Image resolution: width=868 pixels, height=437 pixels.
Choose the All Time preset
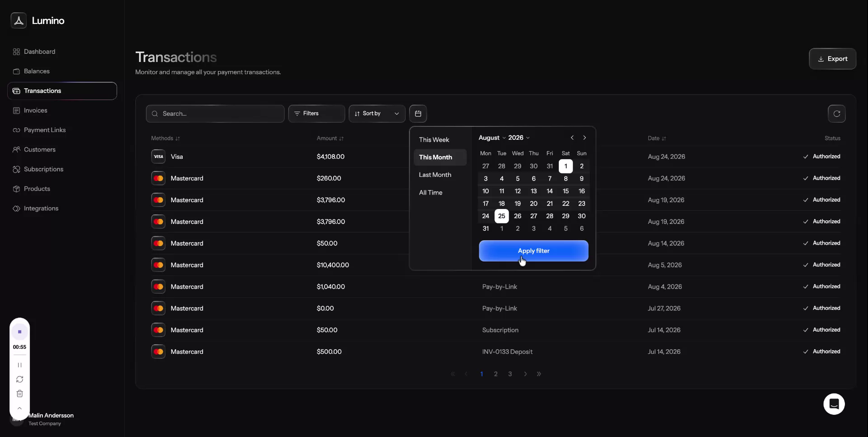click(440, 193)
